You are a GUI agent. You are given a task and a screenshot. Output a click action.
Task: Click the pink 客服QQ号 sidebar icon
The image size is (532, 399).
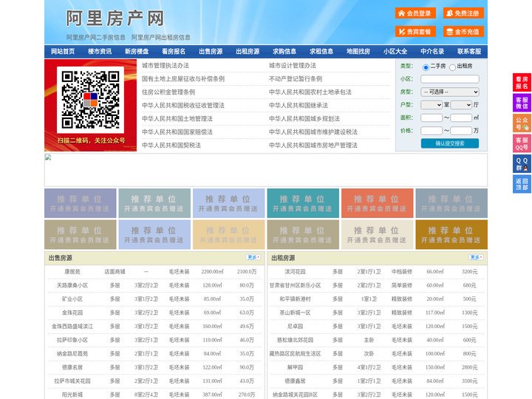pyautogui.click(x=522, y=143)
